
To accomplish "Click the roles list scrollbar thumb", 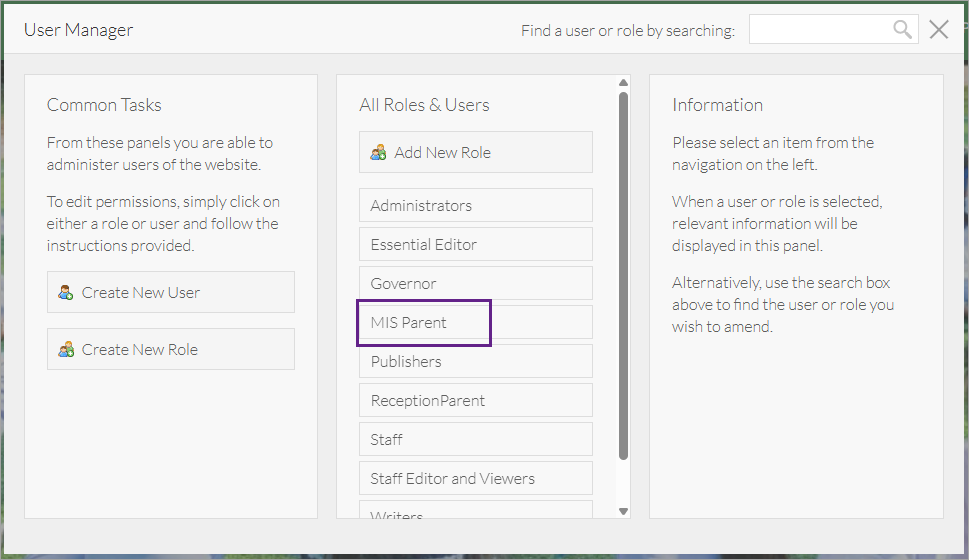I will click(x=623, y=275).
